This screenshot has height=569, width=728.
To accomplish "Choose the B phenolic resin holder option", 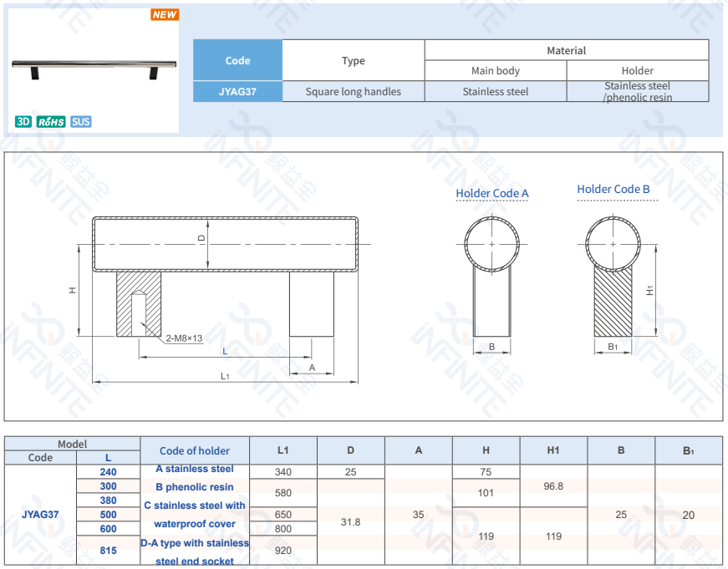I will (x=195, y=487).
